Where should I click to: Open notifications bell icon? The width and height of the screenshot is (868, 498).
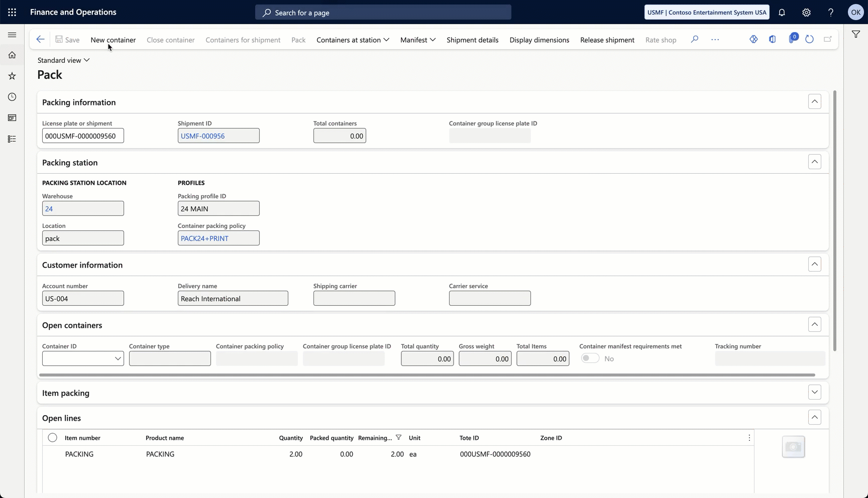[782, 13]
